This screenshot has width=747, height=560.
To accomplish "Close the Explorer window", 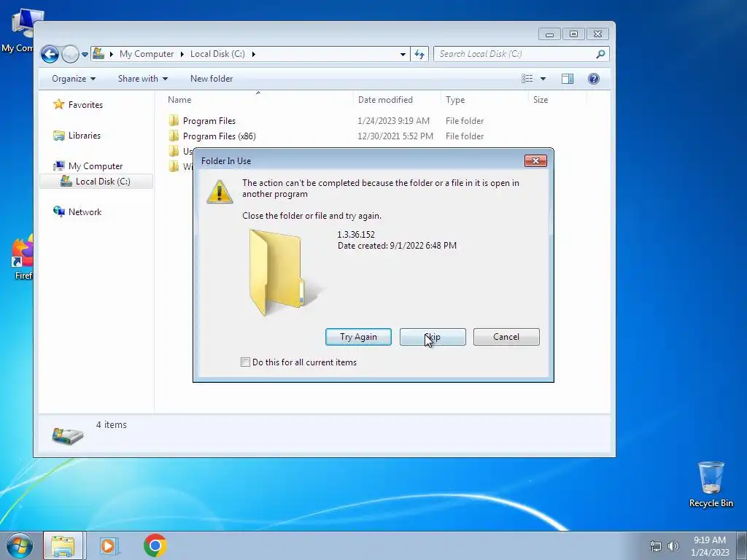I will click(x=597, y=34).
